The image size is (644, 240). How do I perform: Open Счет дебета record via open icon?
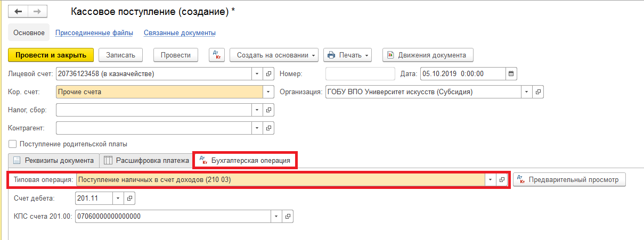pyautogui.click(x=129, y=198)
